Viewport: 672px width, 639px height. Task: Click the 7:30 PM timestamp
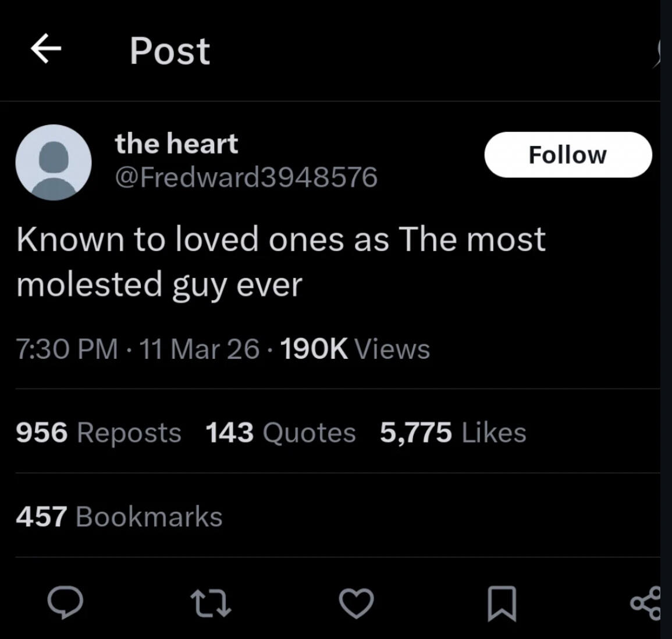(67, 349)
